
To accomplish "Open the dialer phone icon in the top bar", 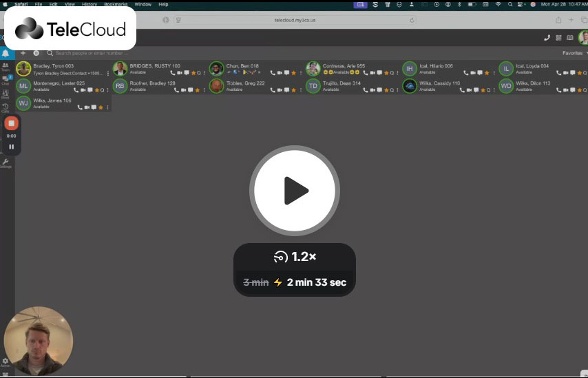I will pyautogui.click(x=547, y=37).
